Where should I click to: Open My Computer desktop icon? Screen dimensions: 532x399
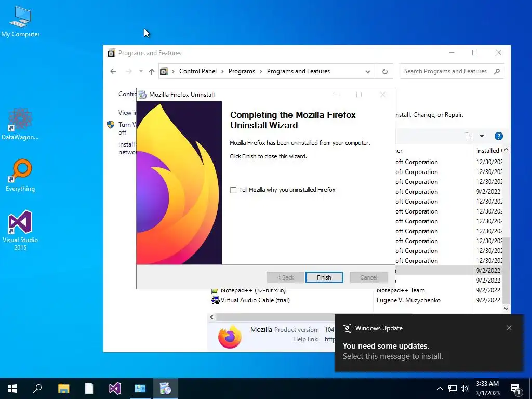click(20, 22)
